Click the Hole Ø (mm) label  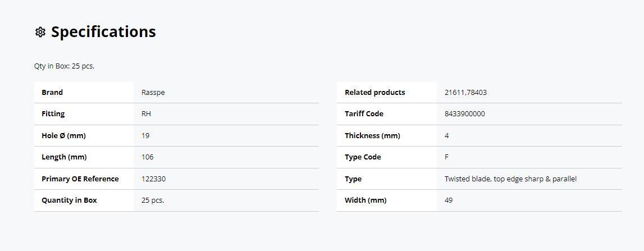(63, 135)
